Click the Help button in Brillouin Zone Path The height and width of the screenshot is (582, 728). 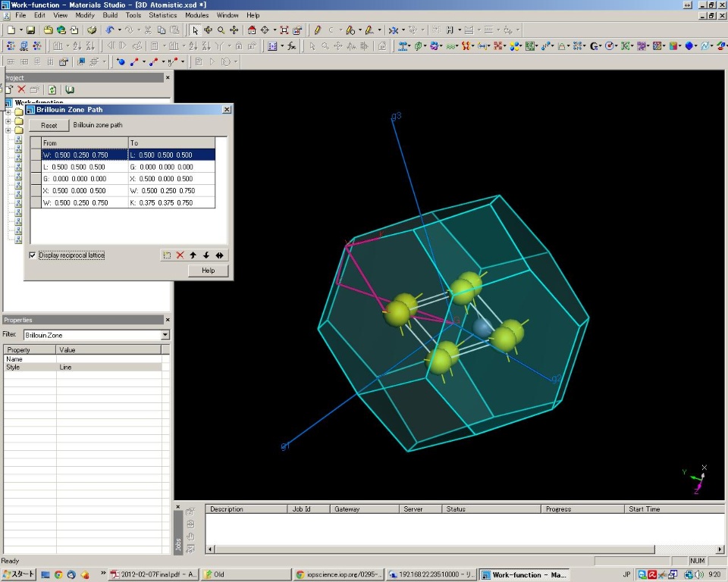pos(208,271)
